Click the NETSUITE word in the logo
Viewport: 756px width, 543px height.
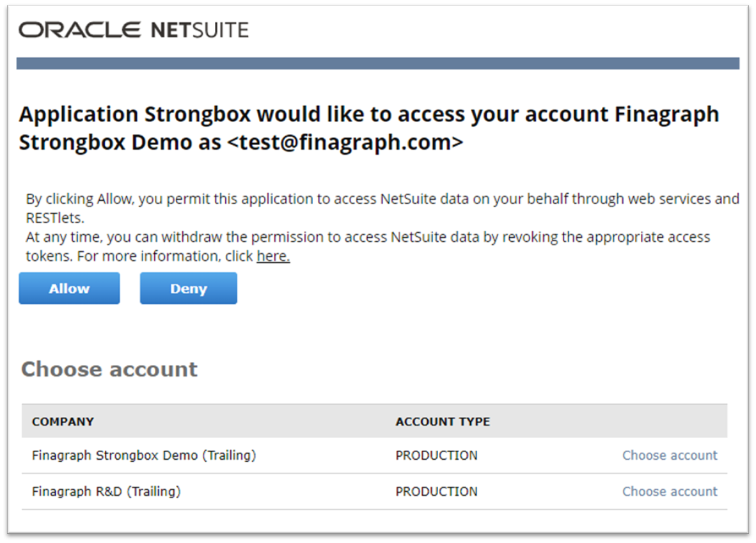200,30
